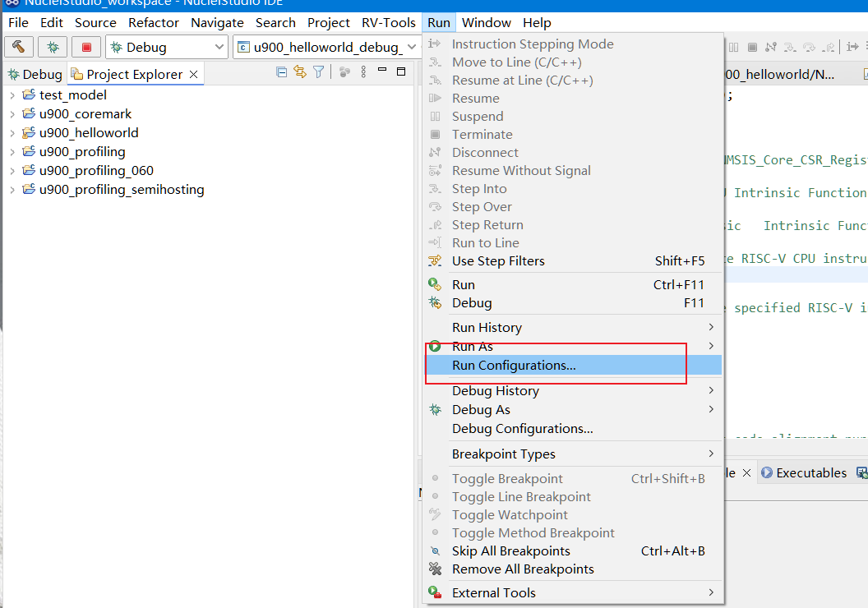Collapse all projects in Project Explorer
This screenshot has width=868, height=608.
(282, 72)
